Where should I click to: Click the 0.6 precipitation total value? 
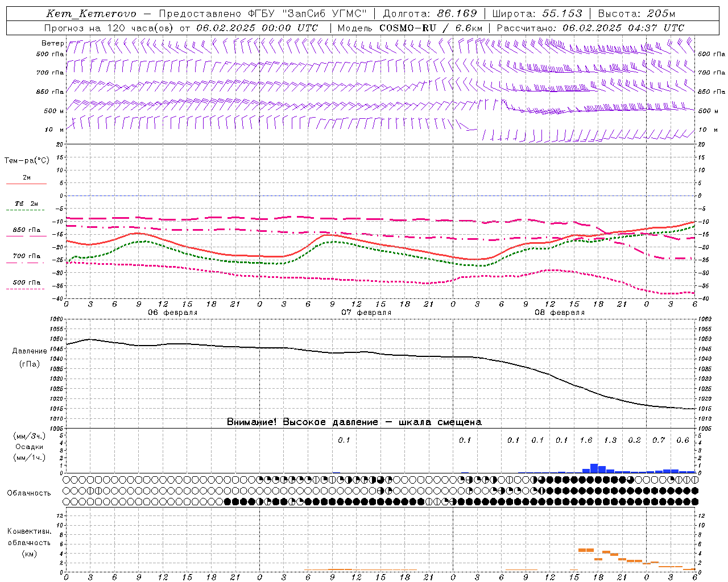(682, 440)
